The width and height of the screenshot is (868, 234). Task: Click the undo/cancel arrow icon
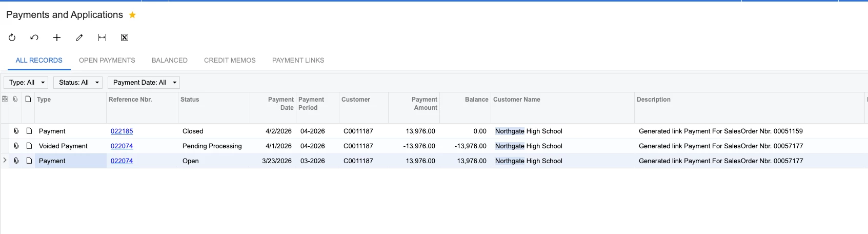pos(34,37)
